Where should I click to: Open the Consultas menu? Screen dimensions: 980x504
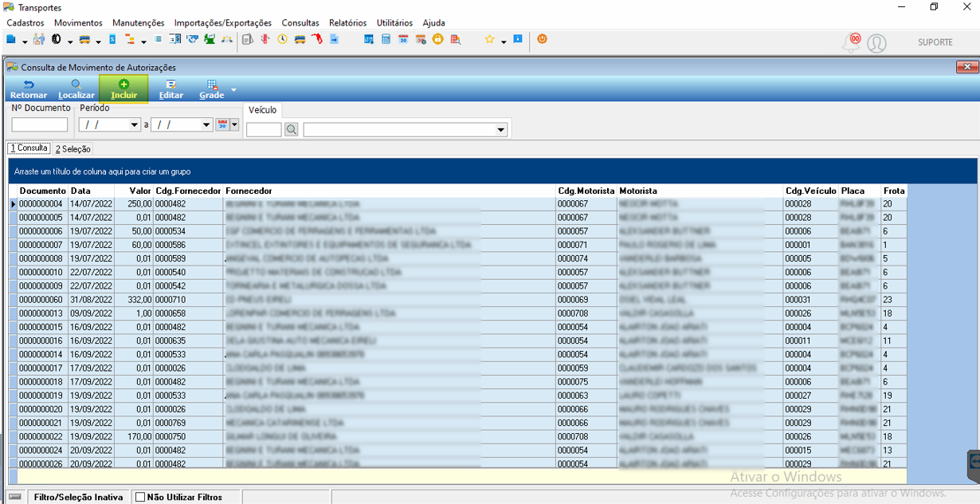click(300, 23)
